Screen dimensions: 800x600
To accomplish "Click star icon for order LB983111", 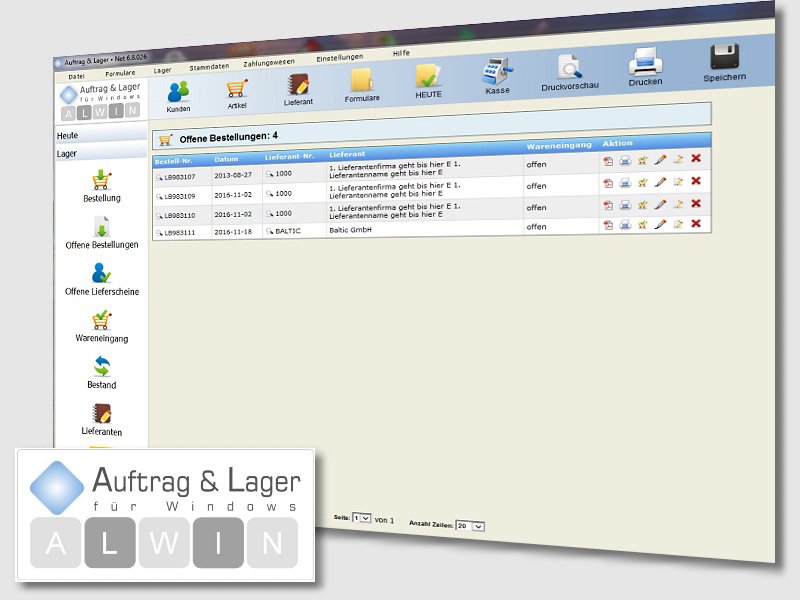I will point(642,224).
